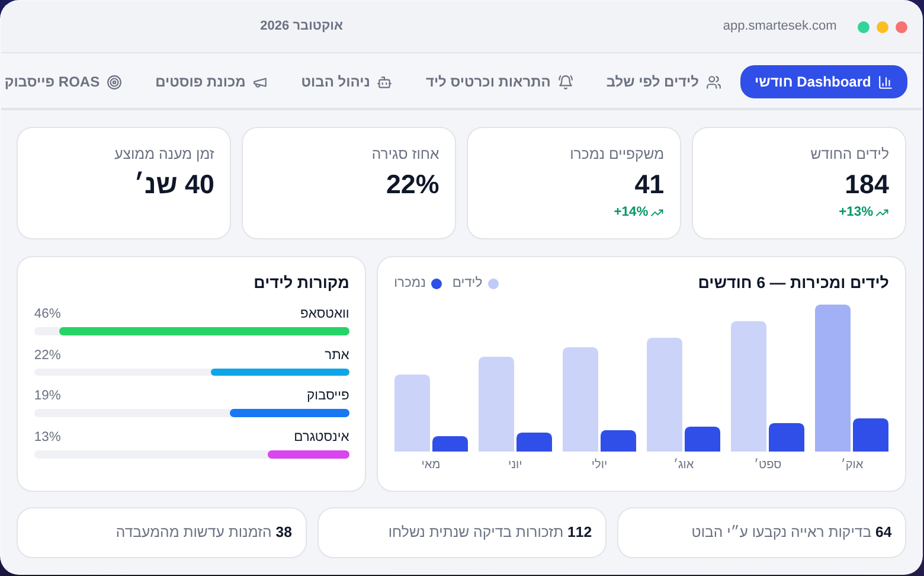The image size is (924, 576).
Task: Open the Dashboard חודשי tab
Action: coord(823,82)
